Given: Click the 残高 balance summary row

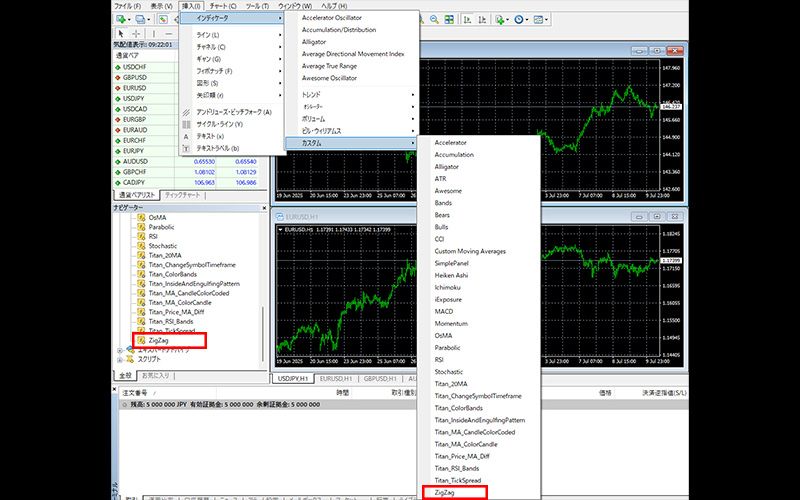Looking at the screenshot, I should pyautogui.click(x=403, y=405).
